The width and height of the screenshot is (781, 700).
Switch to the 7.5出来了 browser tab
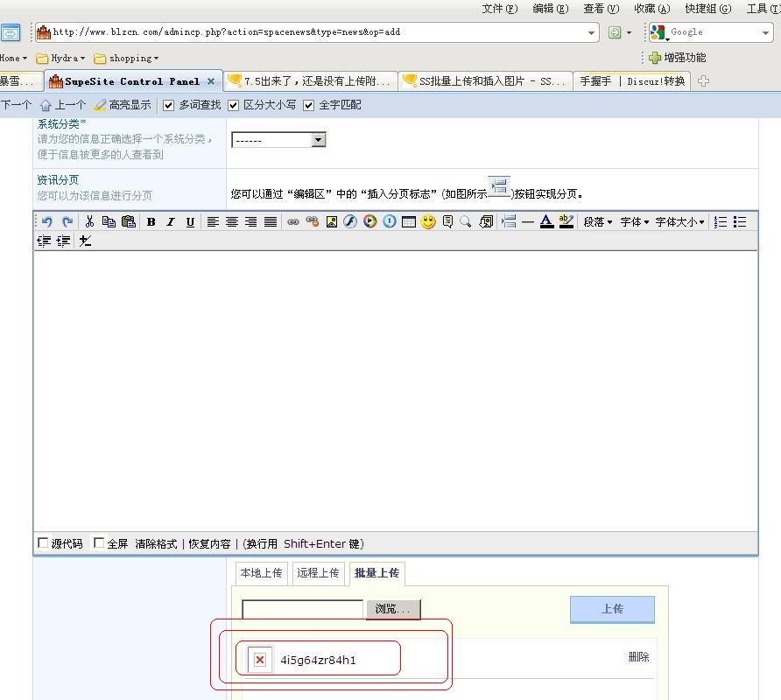[x=310, y=81]
